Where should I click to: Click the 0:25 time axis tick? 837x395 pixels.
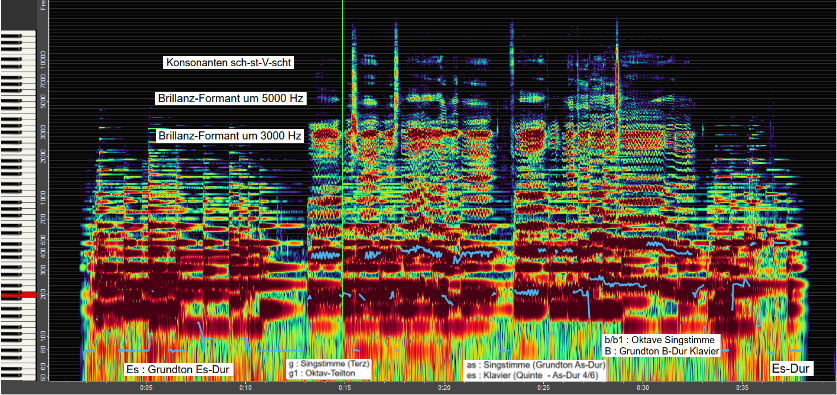click(544, 388)
